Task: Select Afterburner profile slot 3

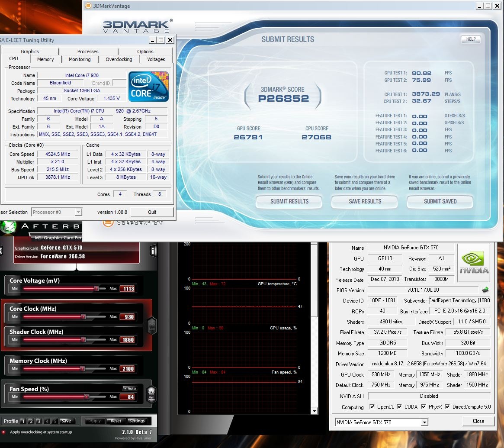Action: 39,421
